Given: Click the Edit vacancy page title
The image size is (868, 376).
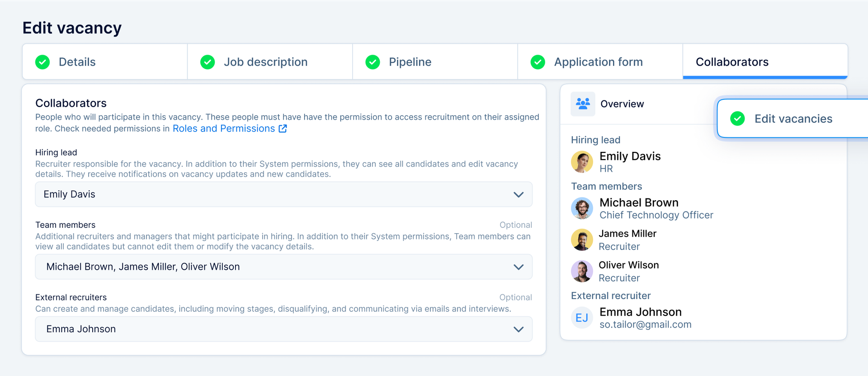Looking at the screenshot, I should [72, 28].
